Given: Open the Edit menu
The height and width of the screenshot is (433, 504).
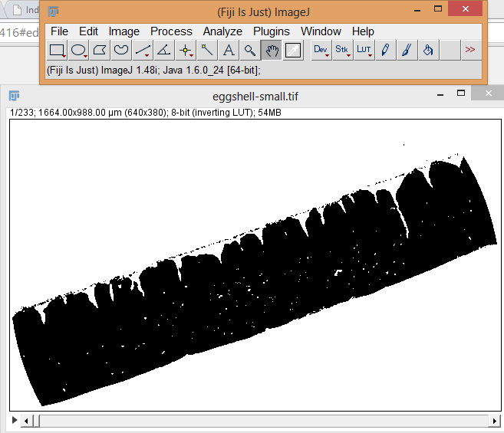Looking at the screenshot, I should tap(88, 31).
